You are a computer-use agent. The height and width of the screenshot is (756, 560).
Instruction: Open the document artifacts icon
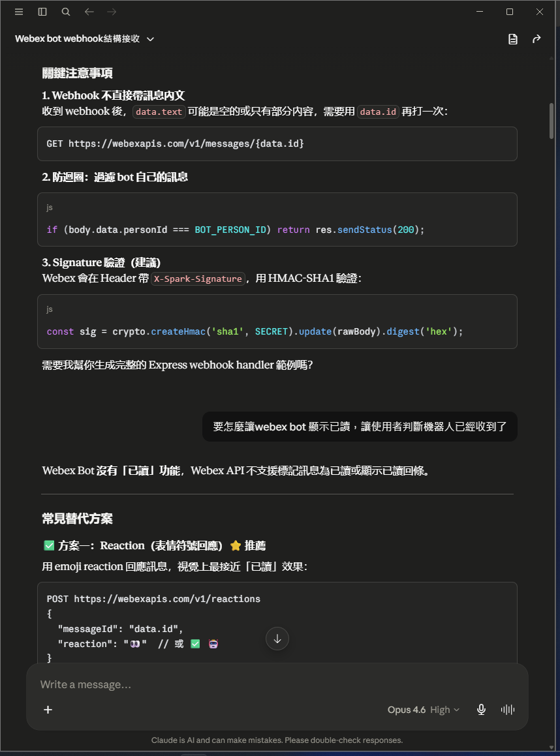[x=513, y=39]
